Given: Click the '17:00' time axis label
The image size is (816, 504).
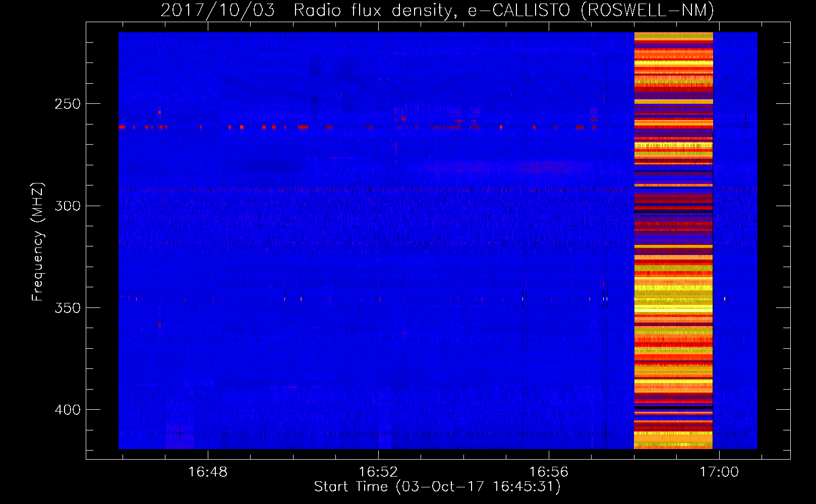Looking at the screenshot, I should coord(719,472).
